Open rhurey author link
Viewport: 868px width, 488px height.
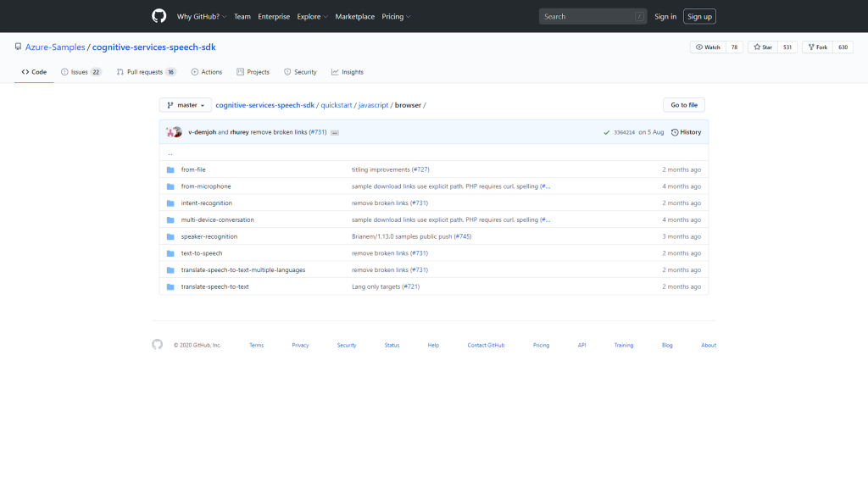239,132
